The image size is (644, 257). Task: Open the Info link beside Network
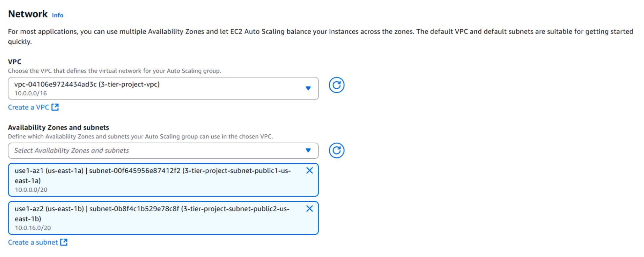[x=57, y=15]
